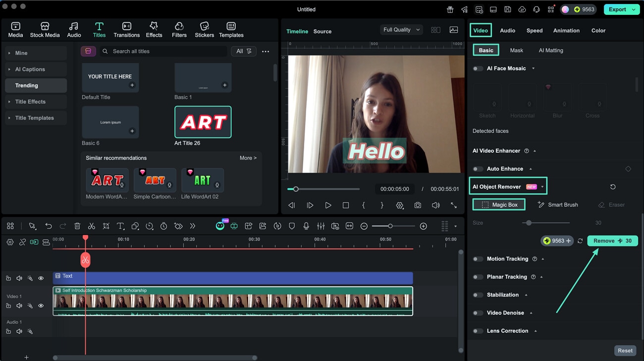This screenshot has height=361, width=644.
Task: Adjust the Size slider
Action: (529, 223)
